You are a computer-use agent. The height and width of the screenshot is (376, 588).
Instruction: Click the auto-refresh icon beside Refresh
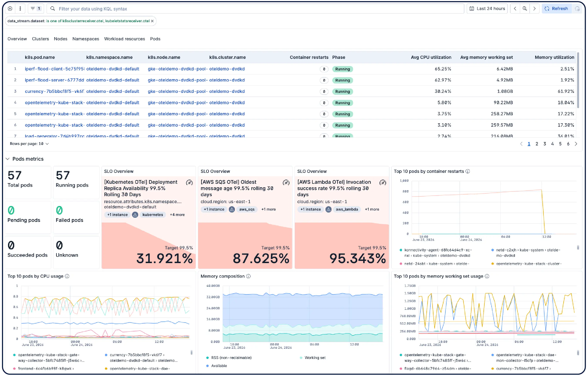[x=577, y=9]
